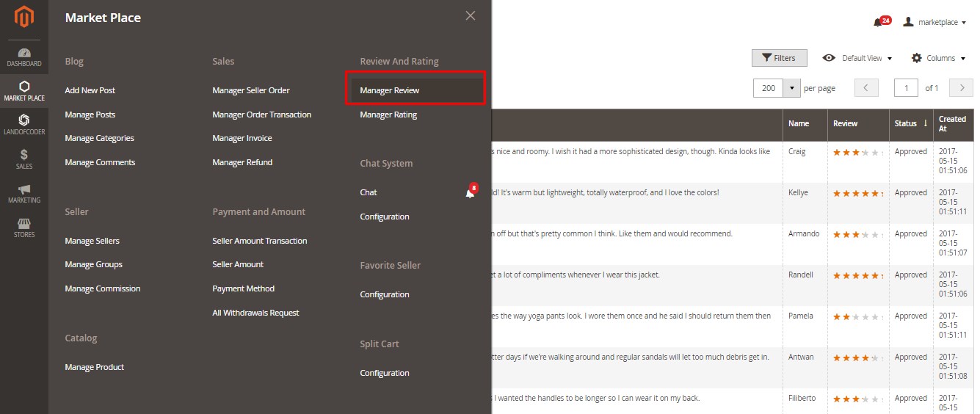The width and height of the screenshot is (980, 414).
Task: Open the Marketing megaphone icon
Action: pos(24,194)
